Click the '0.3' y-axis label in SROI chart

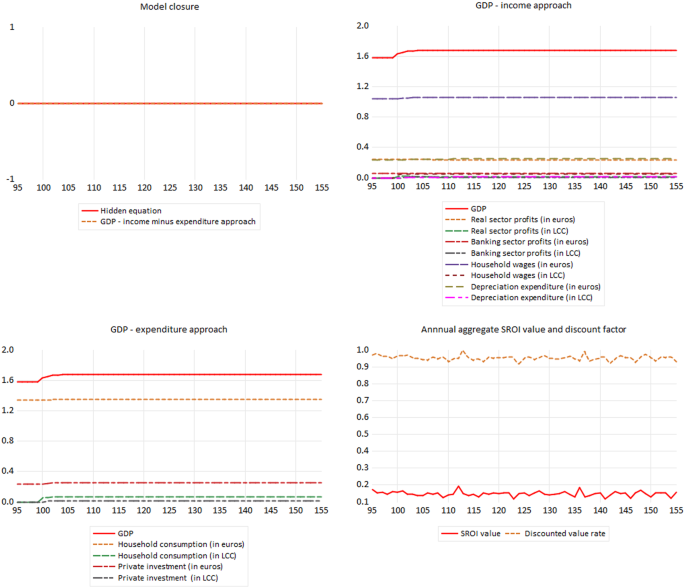tap(363, 467)
